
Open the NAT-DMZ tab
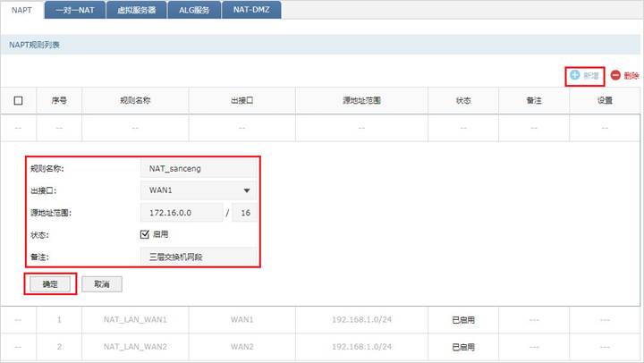pyautogui.click(x=251, y=10)
